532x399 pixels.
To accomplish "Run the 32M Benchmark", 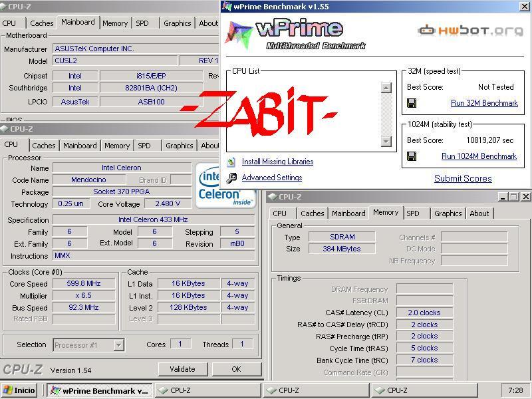I will pos(484,103).
